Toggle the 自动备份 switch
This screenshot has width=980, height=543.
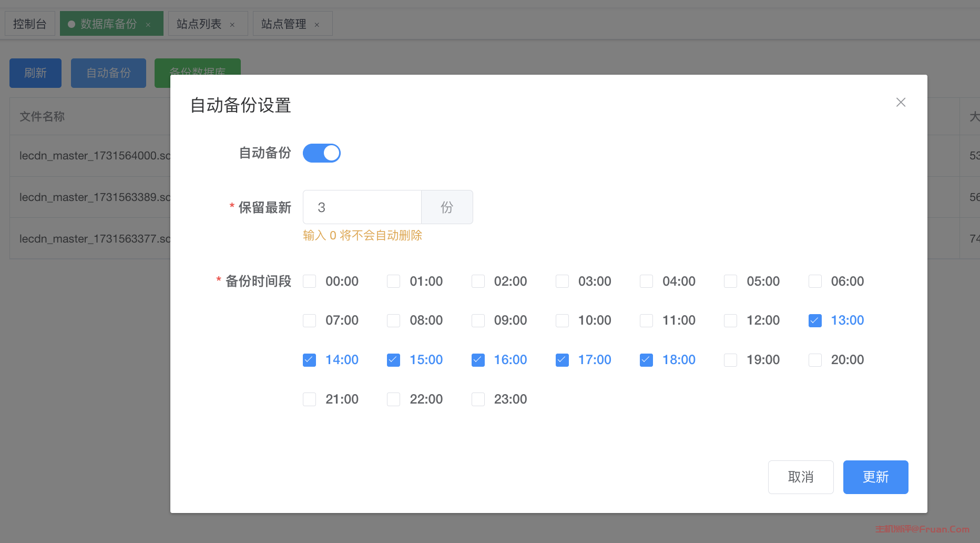click(x=322, y=153)
